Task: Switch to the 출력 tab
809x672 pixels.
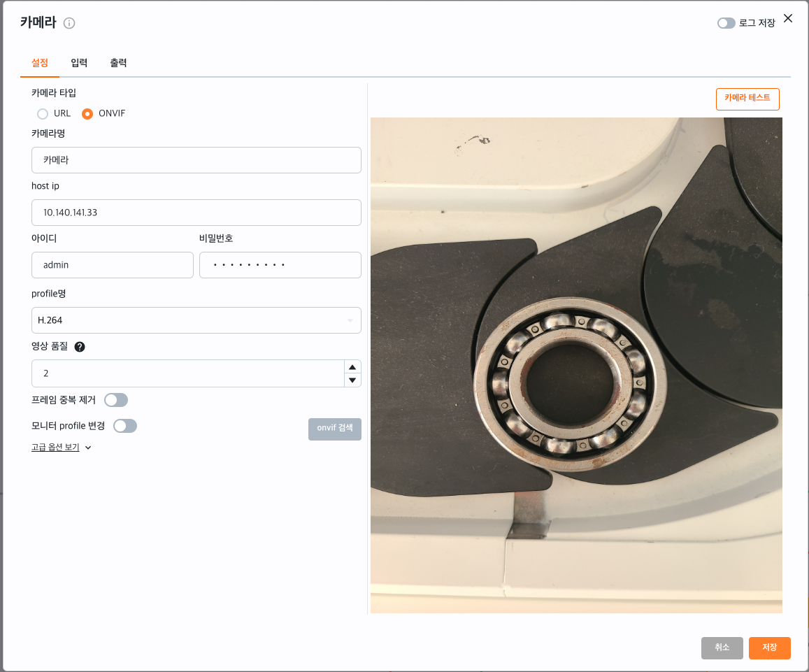Action: coord(118,63)
